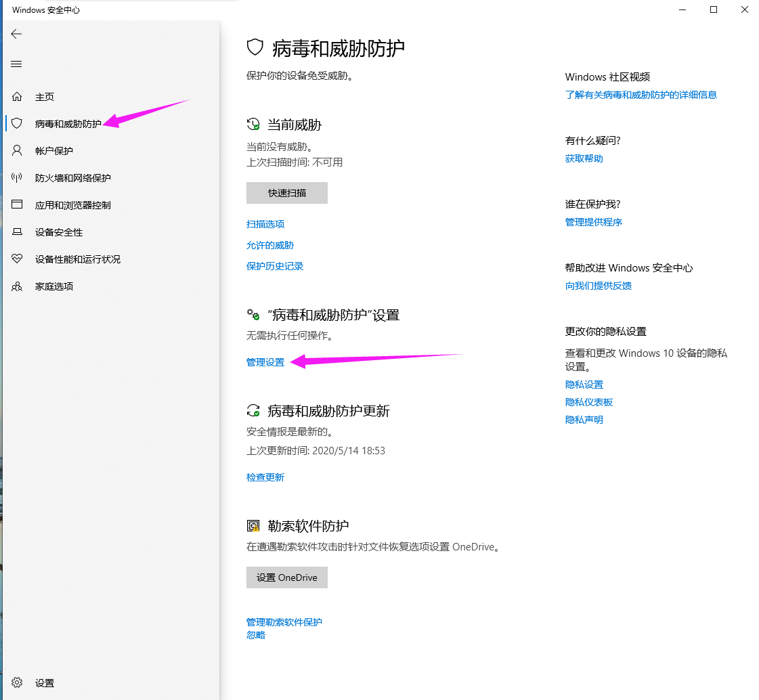The height and width of the screenshot is (700, 759).
Task: Open the 管理勒索软件保护 link
Action: click(284, 622)
